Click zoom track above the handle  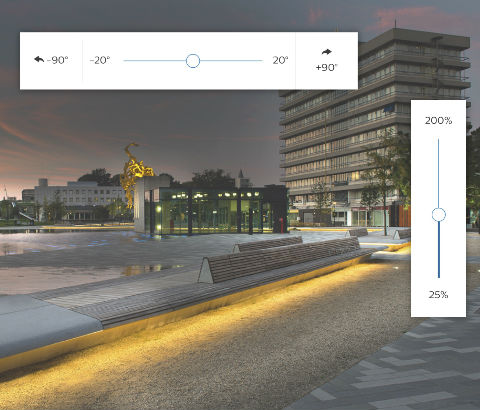tap(439, 173)
